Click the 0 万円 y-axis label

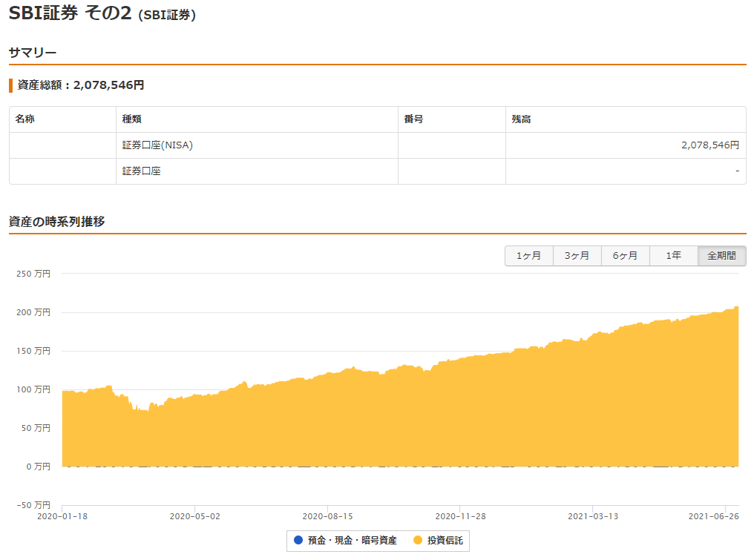tap(38, 467)
